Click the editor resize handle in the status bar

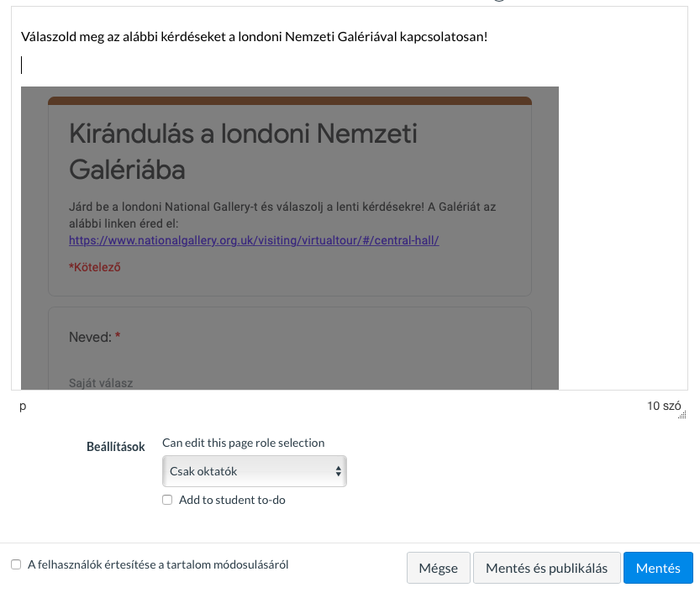coord(682,415)
